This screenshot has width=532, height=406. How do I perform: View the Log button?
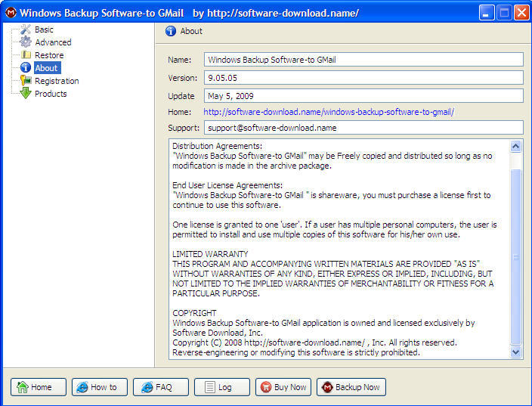click(222, 387)
